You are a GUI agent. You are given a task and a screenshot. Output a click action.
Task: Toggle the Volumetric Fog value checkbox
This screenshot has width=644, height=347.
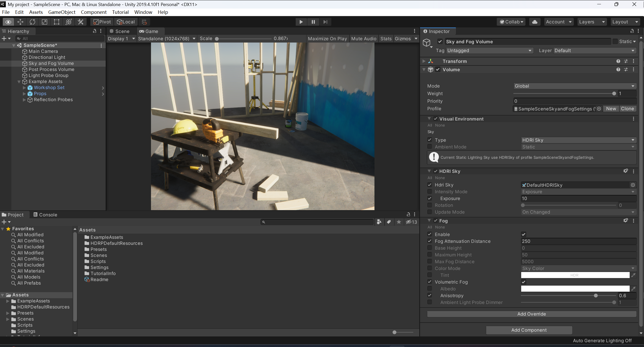[x=523, y=282]
